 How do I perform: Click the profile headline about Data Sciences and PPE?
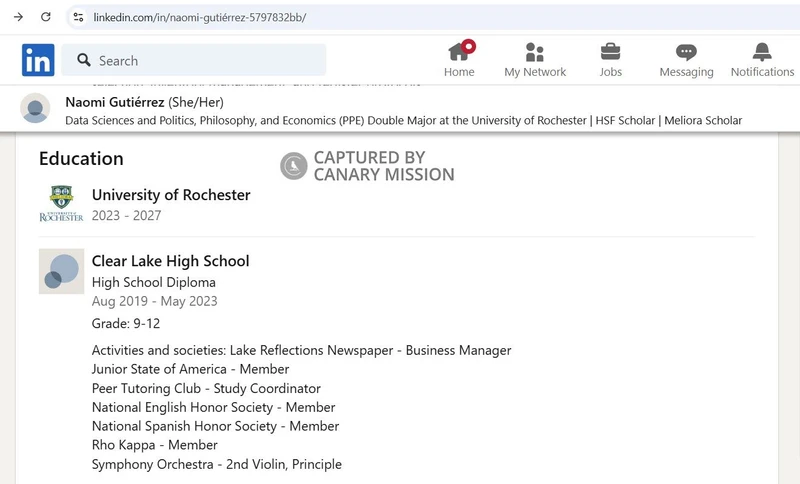pos(404,121)
